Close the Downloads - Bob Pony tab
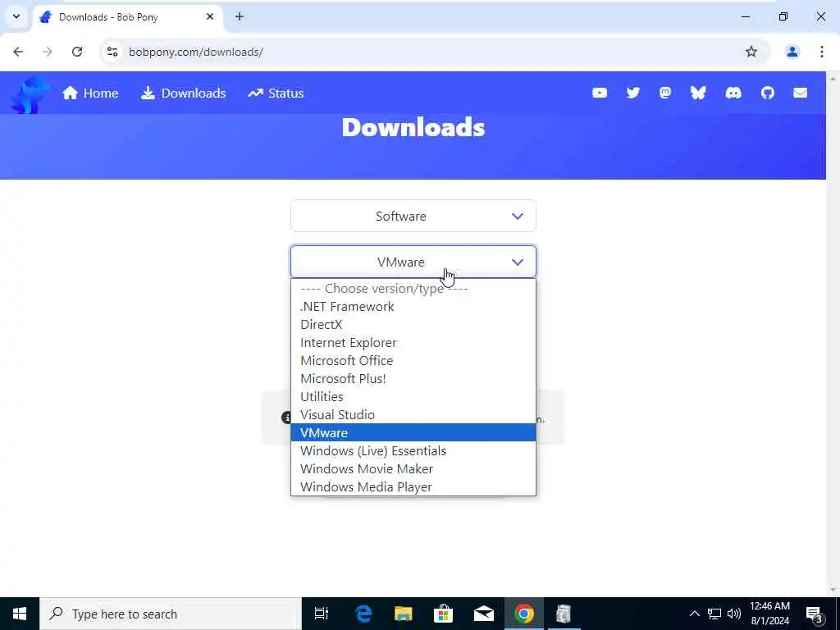Screen dimensions: 840x630 coord(210,16)
